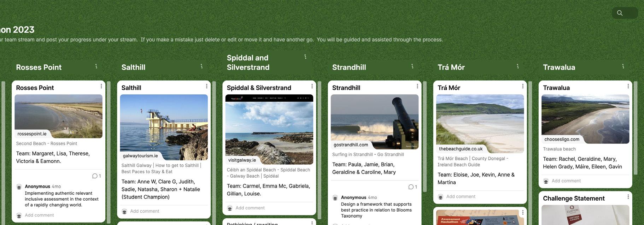Click the Strandhill post title

346,88
